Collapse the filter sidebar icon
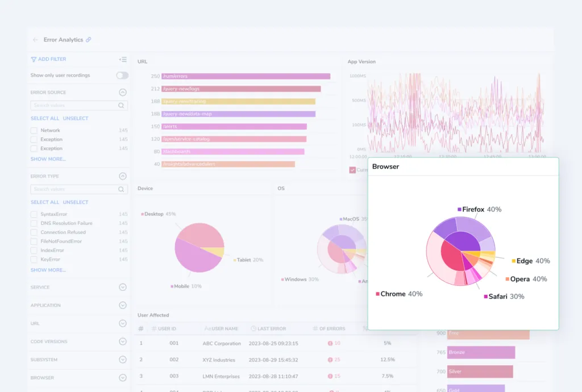The image size is (582, 392). click(123, 59)
